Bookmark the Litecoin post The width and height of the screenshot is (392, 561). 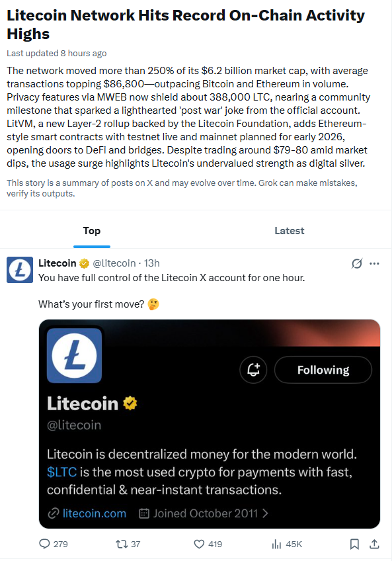[354, 544]
